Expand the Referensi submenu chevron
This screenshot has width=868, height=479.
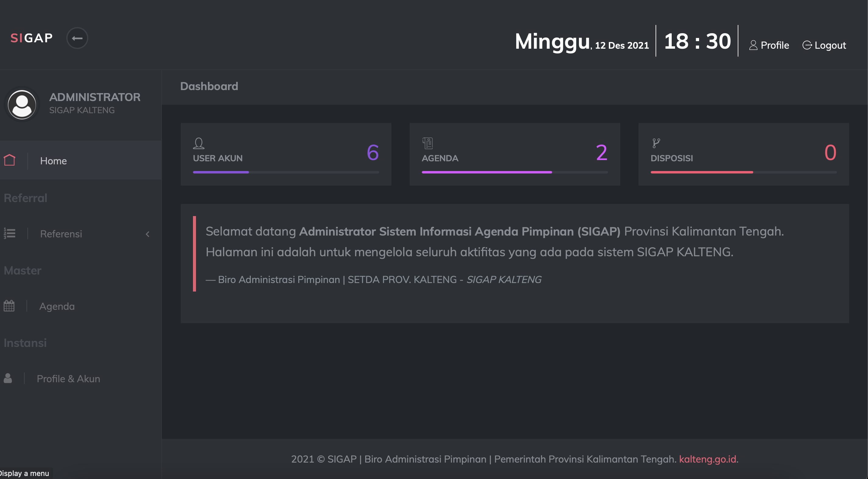(x=148, y=234)
